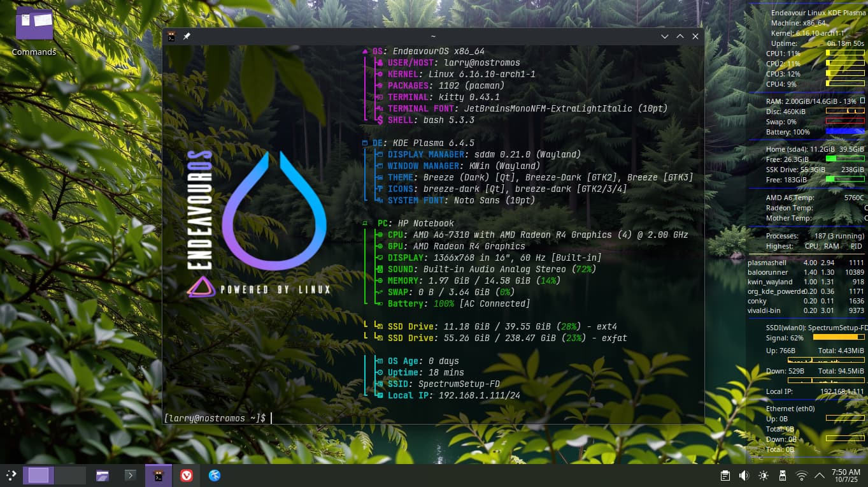Screen dimensions: 868x487
Task: Launch the file manager from the taskbar
Action: [x=103, y=475]
